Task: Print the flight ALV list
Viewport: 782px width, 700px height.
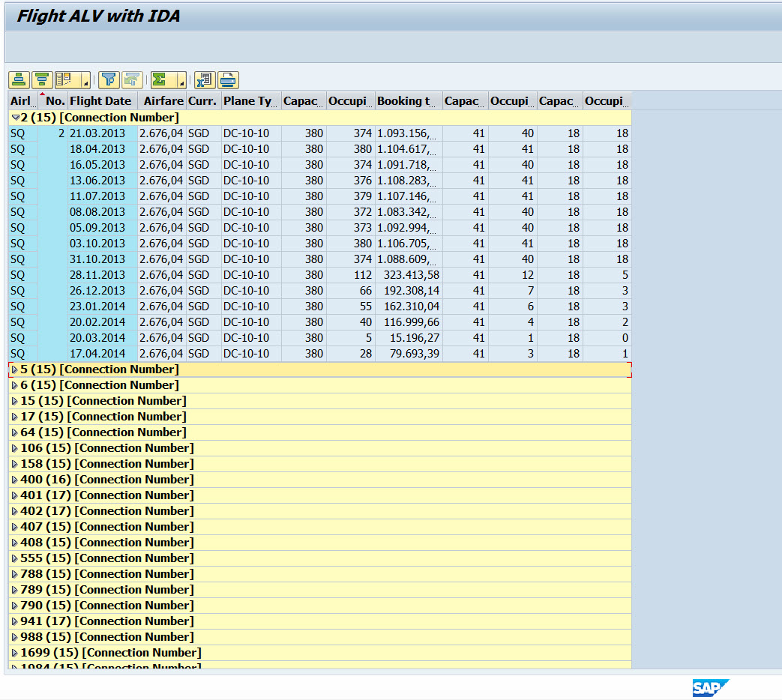Action: pos(227,79)
